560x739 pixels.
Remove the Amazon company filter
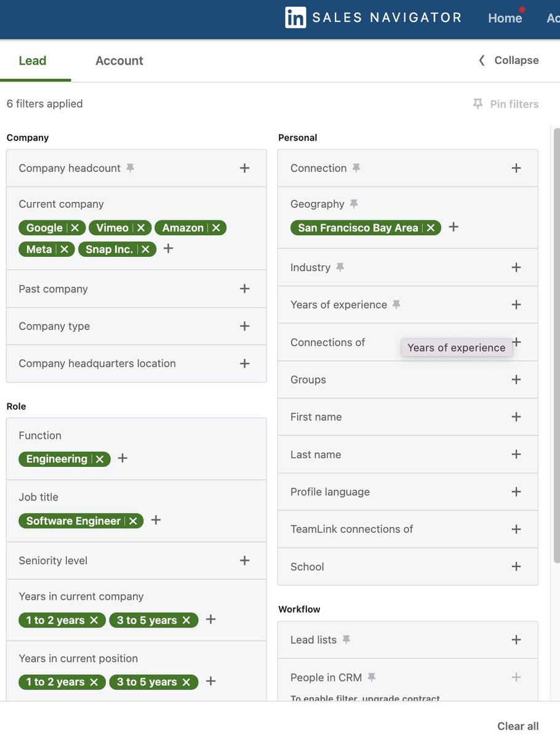(x=216, y=228)
